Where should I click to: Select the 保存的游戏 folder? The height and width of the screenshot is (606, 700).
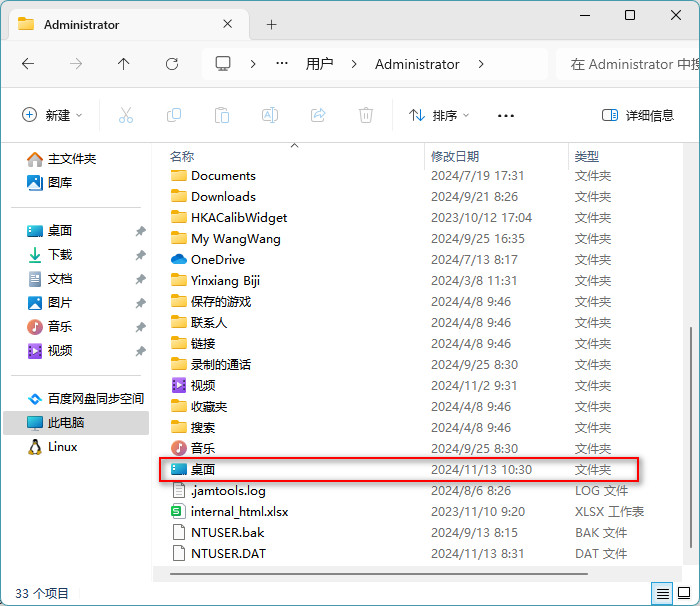point(221,301)
